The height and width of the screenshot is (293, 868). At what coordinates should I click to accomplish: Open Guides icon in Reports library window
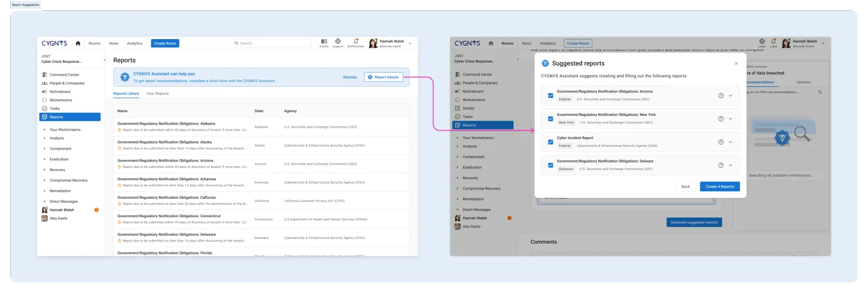pyautogui.click(x=324, y=41)
